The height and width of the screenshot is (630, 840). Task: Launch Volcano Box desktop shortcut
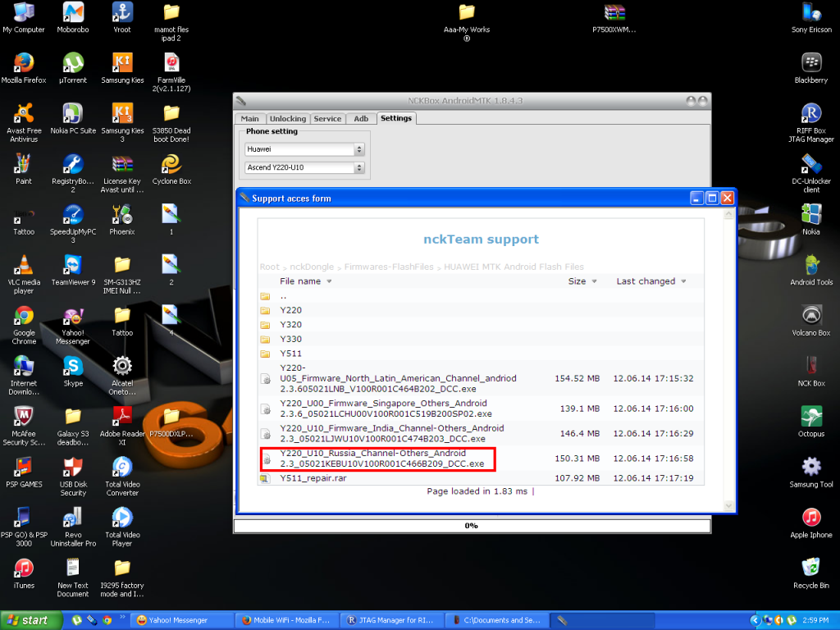[810, 316]
